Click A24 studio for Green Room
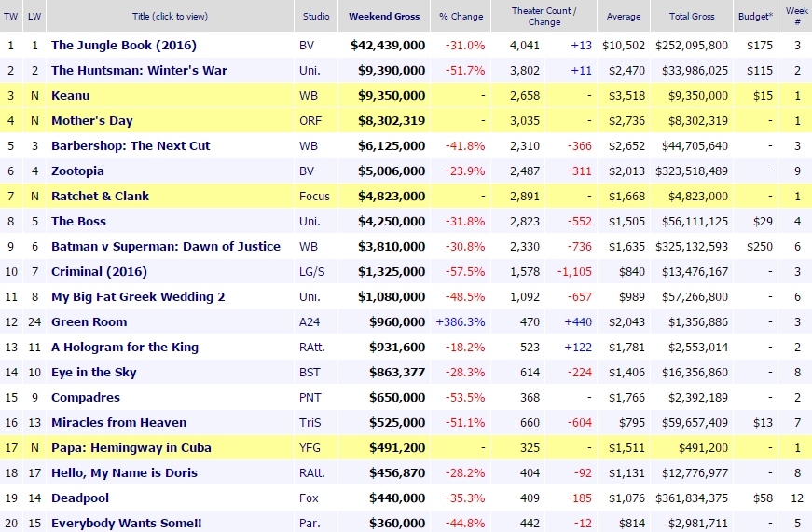 310,321
